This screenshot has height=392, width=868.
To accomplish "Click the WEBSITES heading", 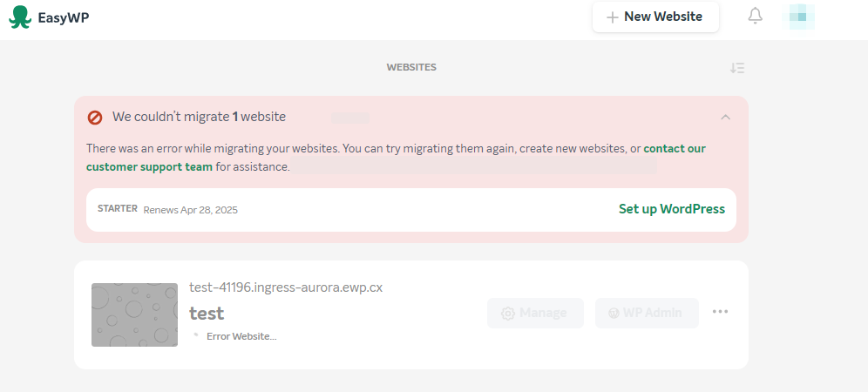I will point(411,67).
